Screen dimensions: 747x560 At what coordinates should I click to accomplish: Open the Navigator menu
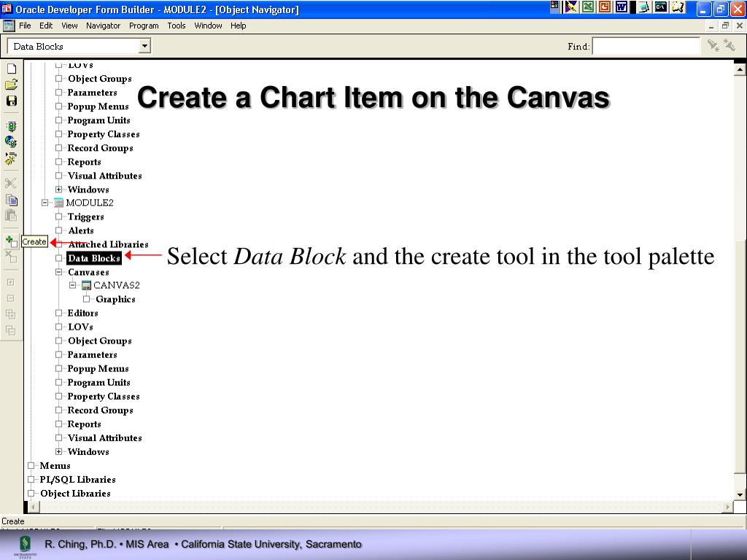coord(104,26)
